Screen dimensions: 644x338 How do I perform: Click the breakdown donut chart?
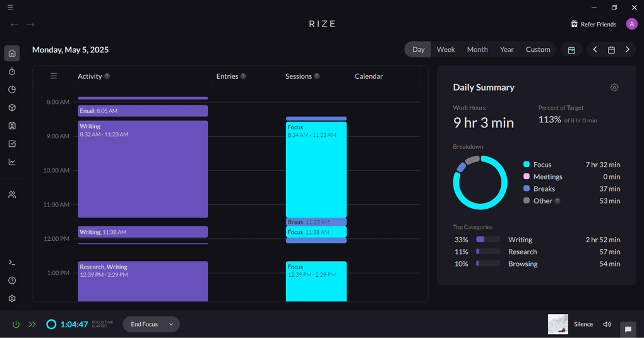pyautogui.click(x=480, y=182)
